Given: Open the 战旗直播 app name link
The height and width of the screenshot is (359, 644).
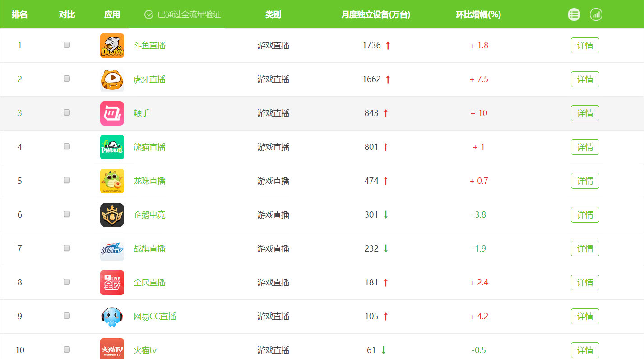Looking at the screenshot, I should click(149, 249).
